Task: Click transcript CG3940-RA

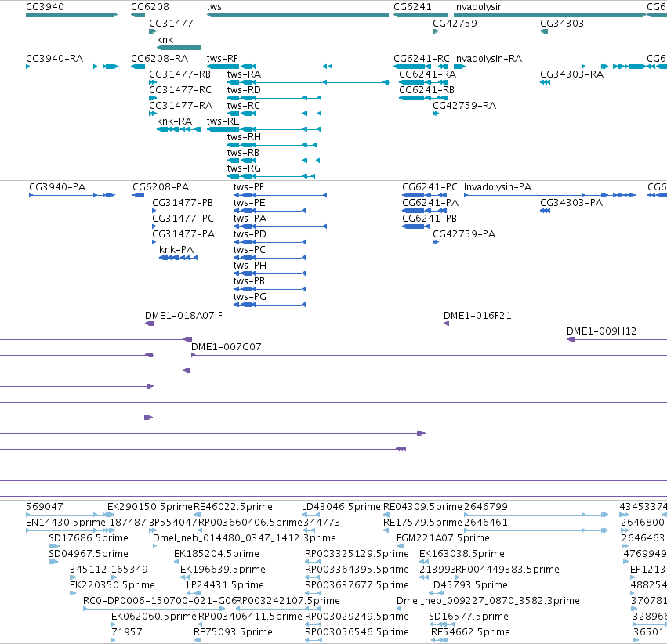Action: pos(54,59)
